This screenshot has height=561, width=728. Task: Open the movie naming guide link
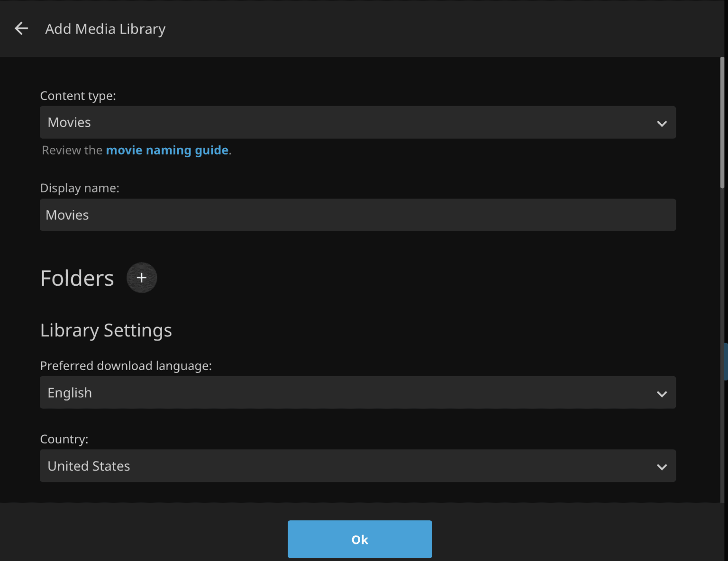[167, 150]
